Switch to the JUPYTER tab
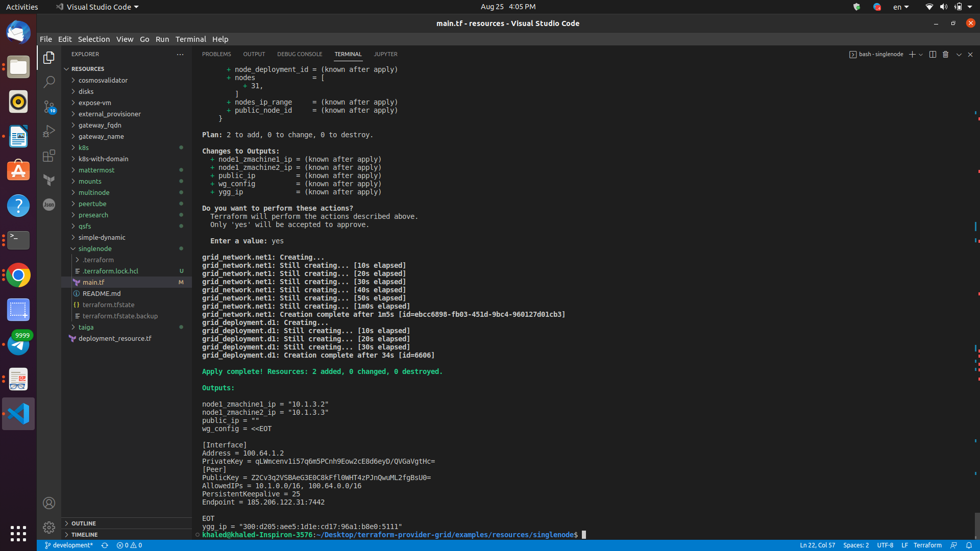Image resolution: width=980 pixels, height=551 pixels. pyautogui.click(x=385, y=54)
